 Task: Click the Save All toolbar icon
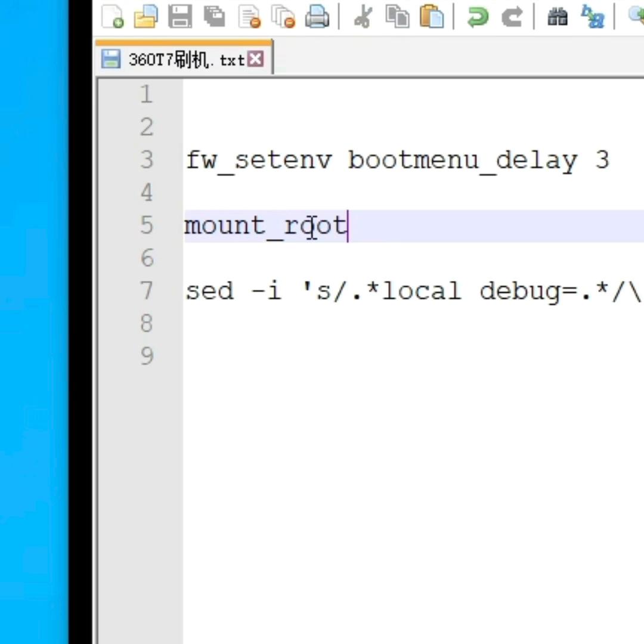[214, 17]
